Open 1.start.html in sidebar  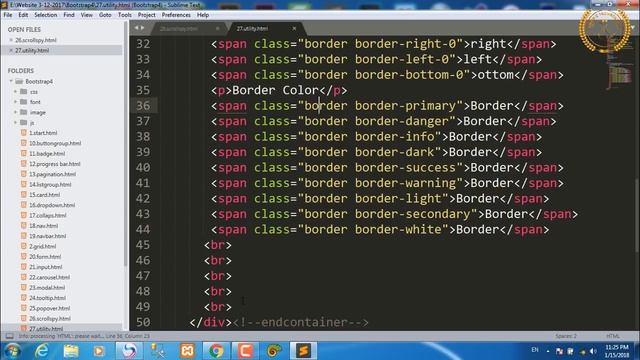coord(43,133)
